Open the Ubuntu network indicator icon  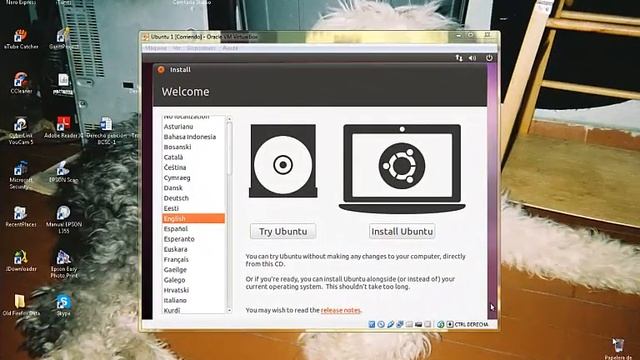coord(459,58)
